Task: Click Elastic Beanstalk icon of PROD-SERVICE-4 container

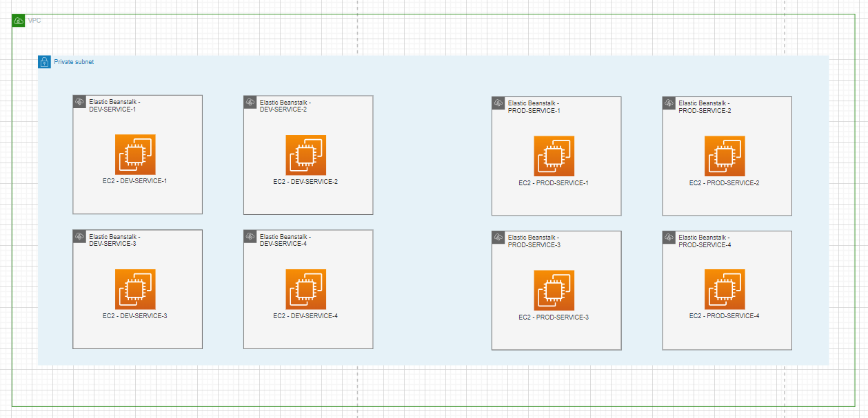Action: tap(669, 237)
